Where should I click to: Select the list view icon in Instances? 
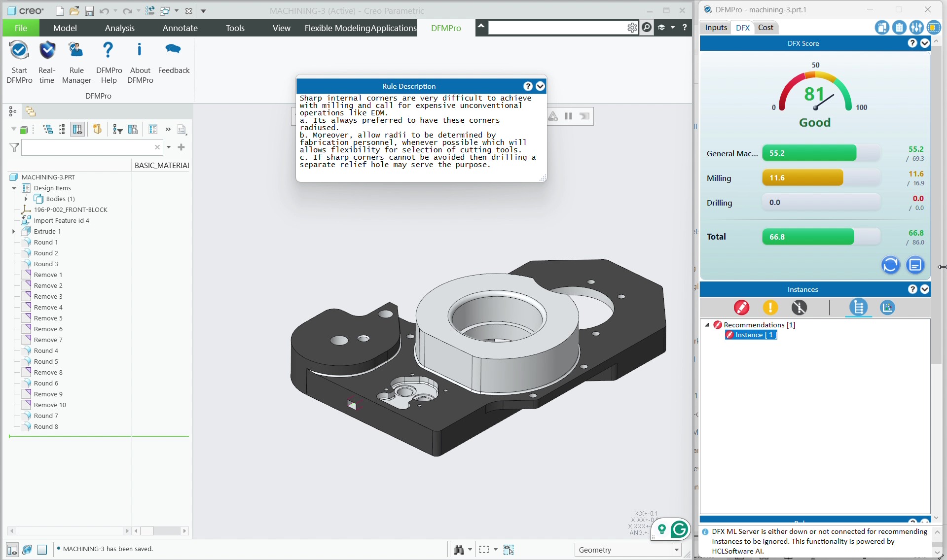coord(859,308)
